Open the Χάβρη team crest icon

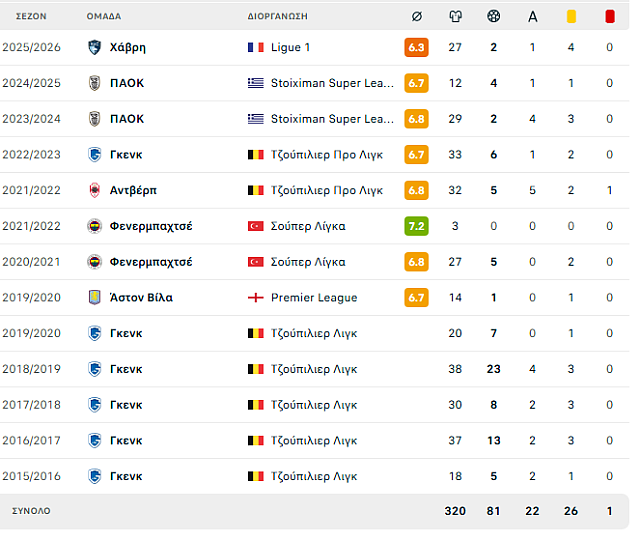click(94, 47)
